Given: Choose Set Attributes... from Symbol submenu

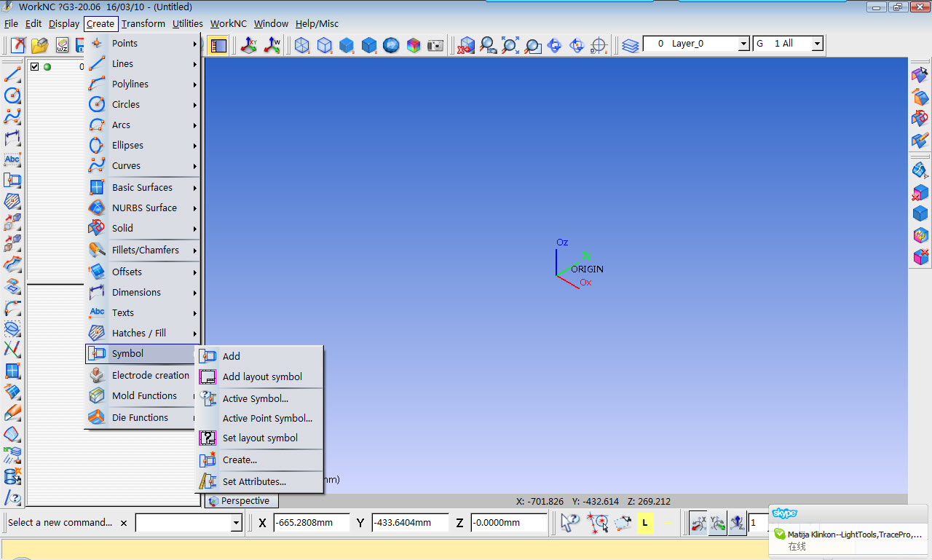Looking at the screenshot, I should pos(260,481).
